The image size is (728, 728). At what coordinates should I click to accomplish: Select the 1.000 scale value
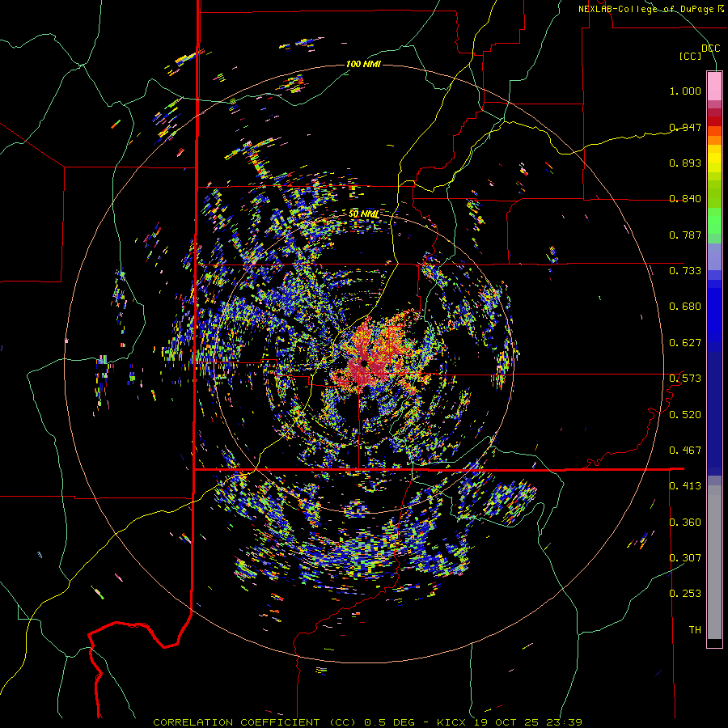pos(685,91)
